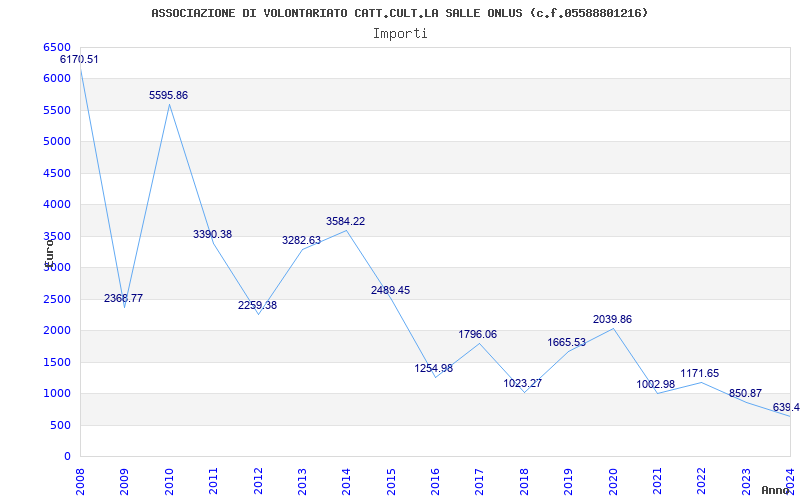Click data label 6170.51

[x=79, y=59]
